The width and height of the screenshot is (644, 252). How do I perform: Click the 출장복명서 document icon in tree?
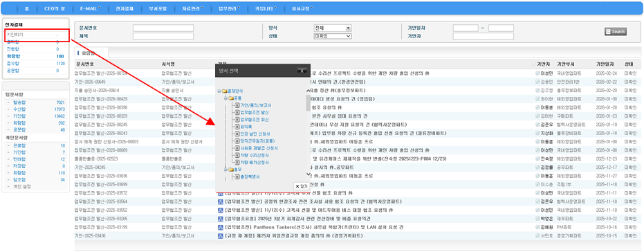[237, 177]
